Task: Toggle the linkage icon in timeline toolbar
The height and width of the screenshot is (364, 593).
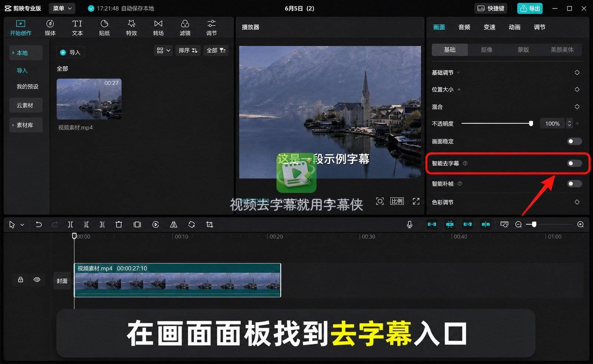Action: point(468,224)
